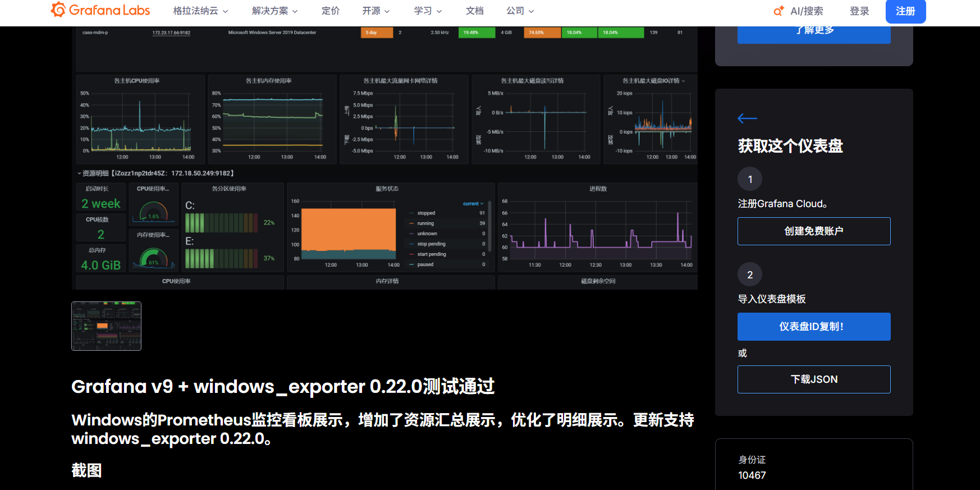The height and width of the screenshot is (490, 980).
Task: Expand the 解决方案 menu
Action: [x=274, y=11]
